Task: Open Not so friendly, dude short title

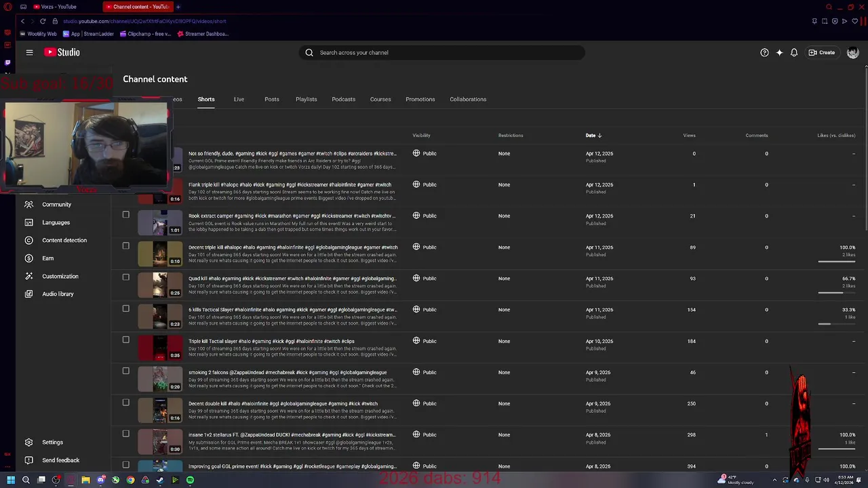Action: [292, 153]
